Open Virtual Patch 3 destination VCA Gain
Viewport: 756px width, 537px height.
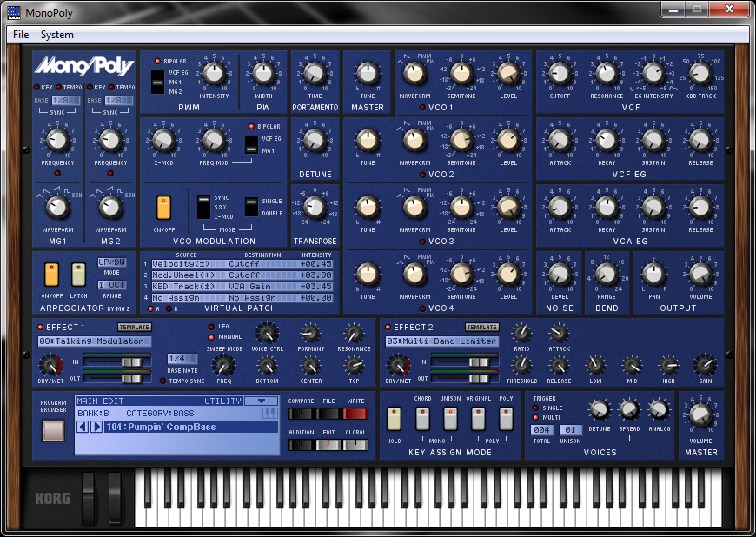point(262,287)
